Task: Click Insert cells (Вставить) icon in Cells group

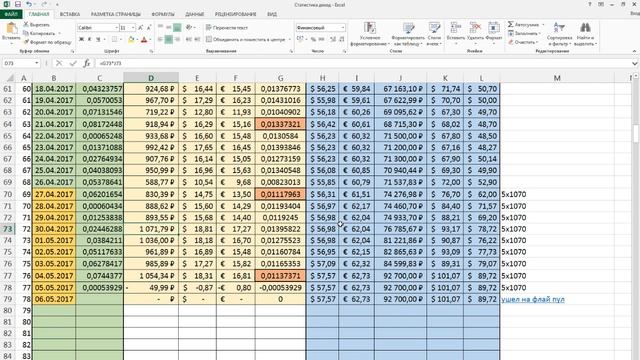Action: [456, 28]
